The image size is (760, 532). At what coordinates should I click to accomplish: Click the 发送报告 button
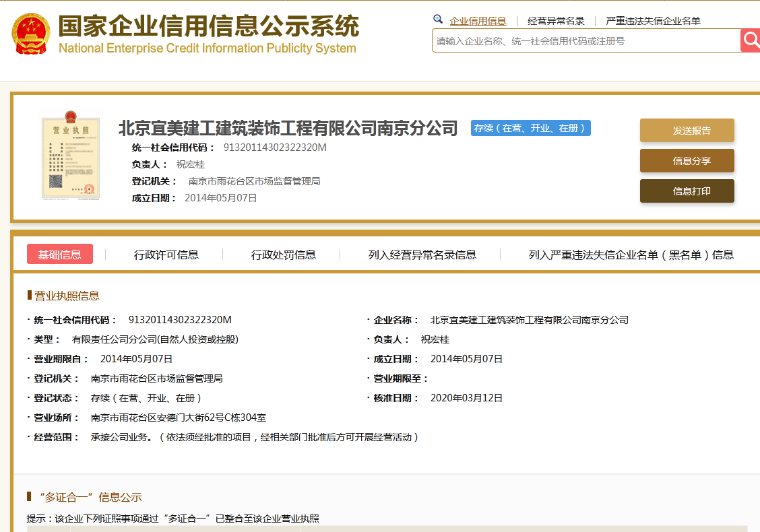tap(687, 131)
